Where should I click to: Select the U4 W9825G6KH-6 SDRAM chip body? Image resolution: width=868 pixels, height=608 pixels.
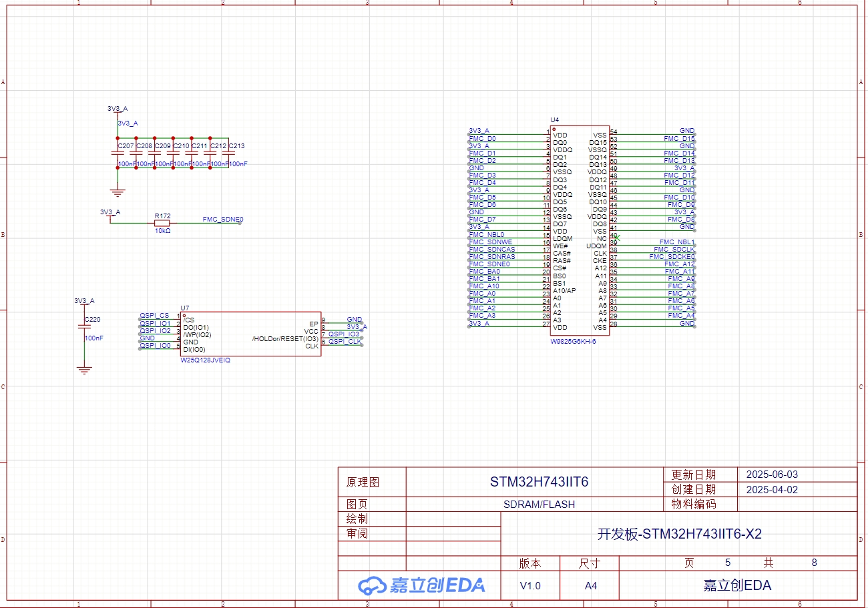tap(580, 230)
